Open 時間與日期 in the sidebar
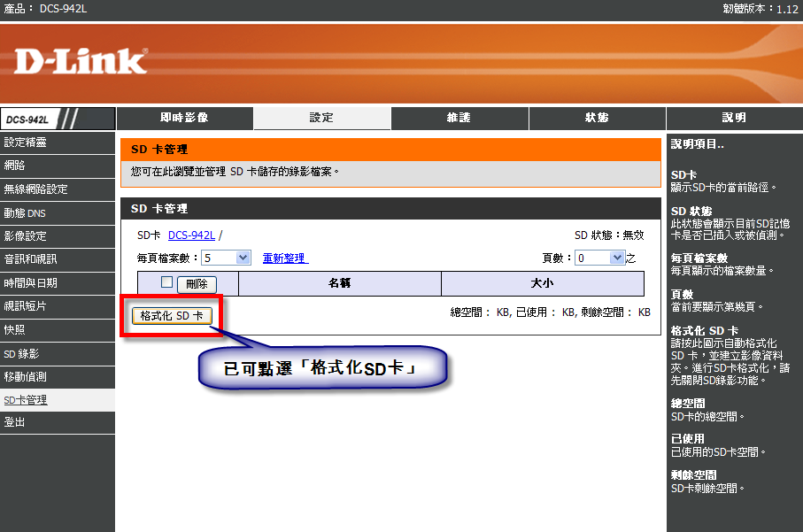The height and width of the screenshot is (532, 803). (58, 283)
